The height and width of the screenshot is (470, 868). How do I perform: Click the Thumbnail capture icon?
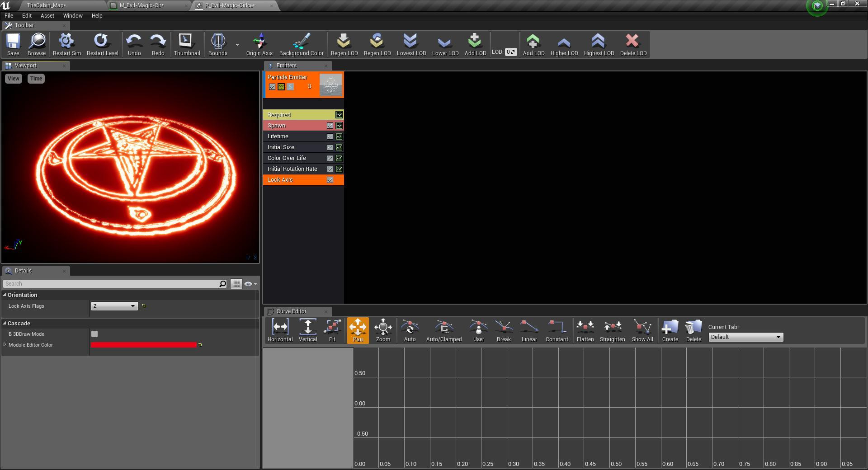pyautogui.click(x=187, y=44)
